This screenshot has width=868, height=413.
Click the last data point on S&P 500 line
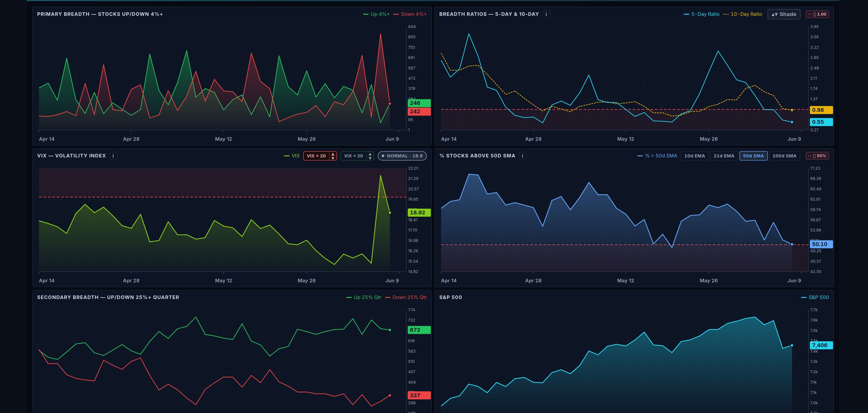coord(792,345)
